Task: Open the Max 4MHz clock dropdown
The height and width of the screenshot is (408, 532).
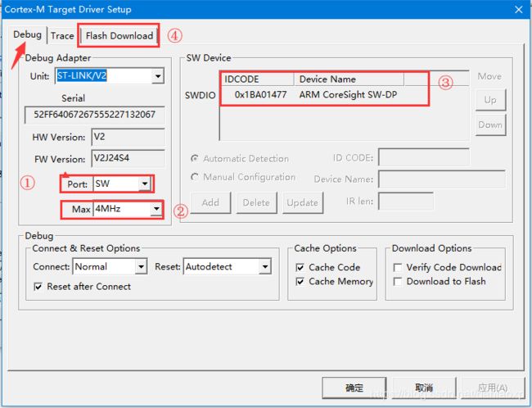Action: [x=156, y=209]
